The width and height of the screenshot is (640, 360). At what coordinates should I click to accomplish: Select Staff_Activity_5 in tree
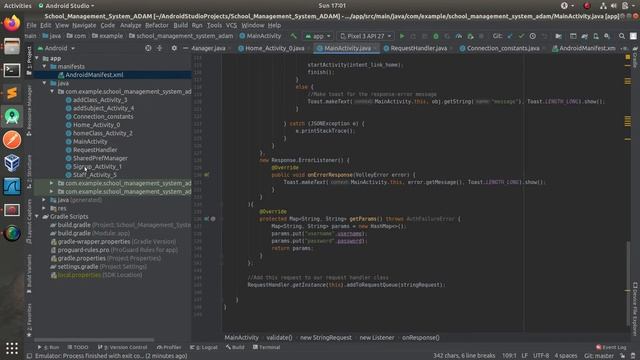click(x=95, y=175)
